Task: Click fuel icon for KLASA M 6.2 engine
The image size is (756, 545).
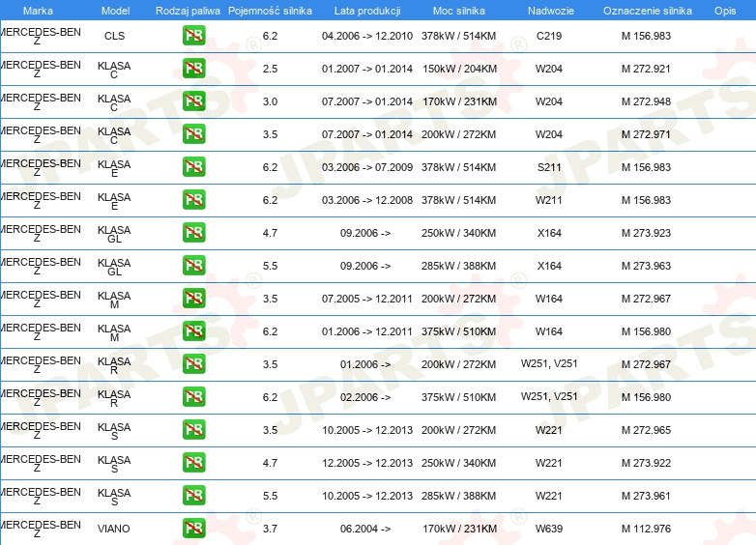Action: pyautogui.click(x=193, y=331)
